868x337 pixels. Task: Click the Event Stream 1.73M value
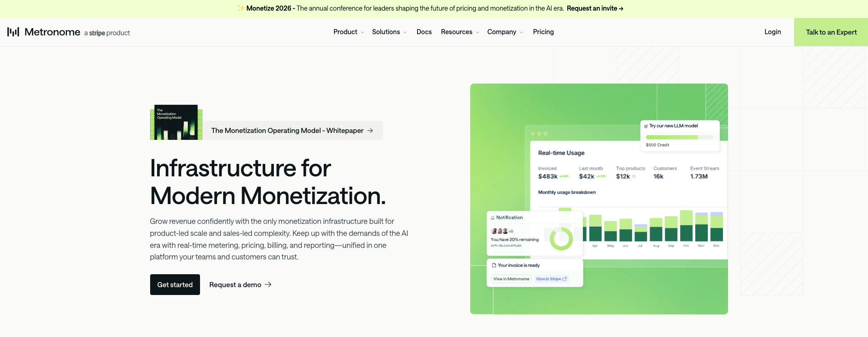[699, 176]
